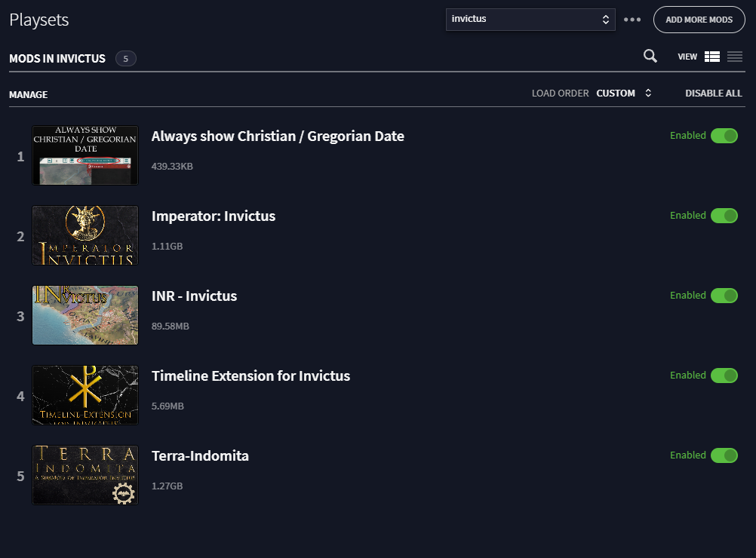Image resolution: width=756 pixels, height=558 pixels.
Task: Switch to compact list view layout
Action: tap(735, 56)
